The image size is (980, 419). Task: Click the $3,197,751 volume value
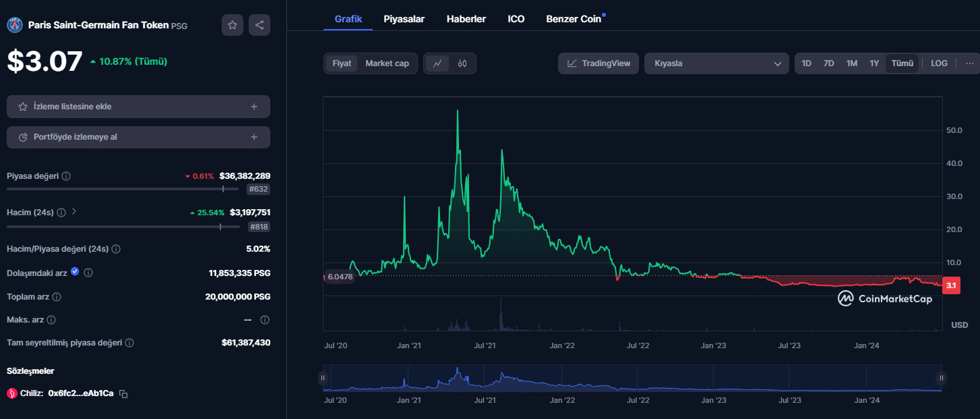click(250, 212)
